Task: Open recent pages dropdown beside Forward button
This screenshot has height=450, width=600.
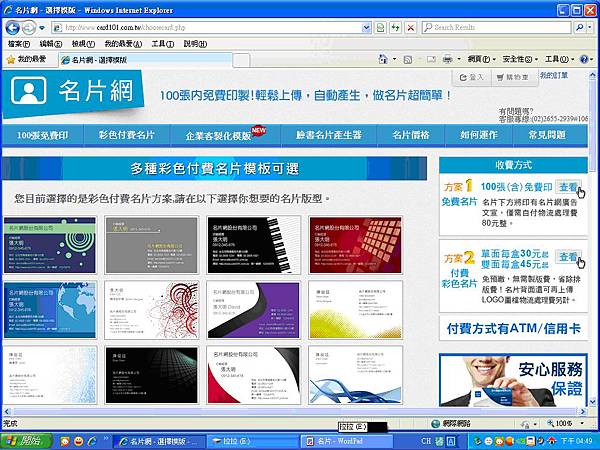Action: pyautogui.click(x=42, y=28)
